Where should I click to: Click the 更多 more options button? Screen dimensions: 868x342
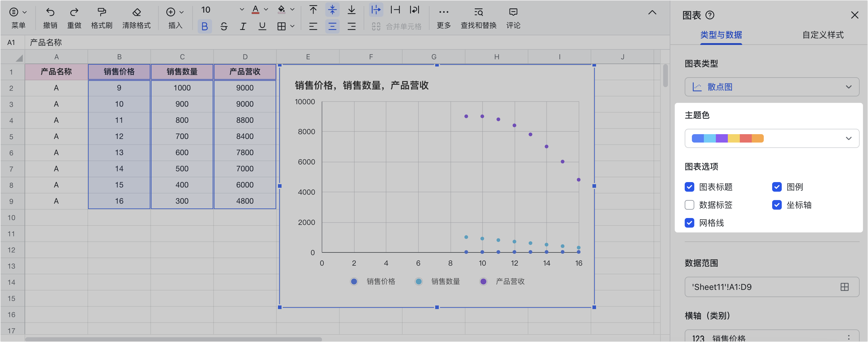tap(443, 13)
